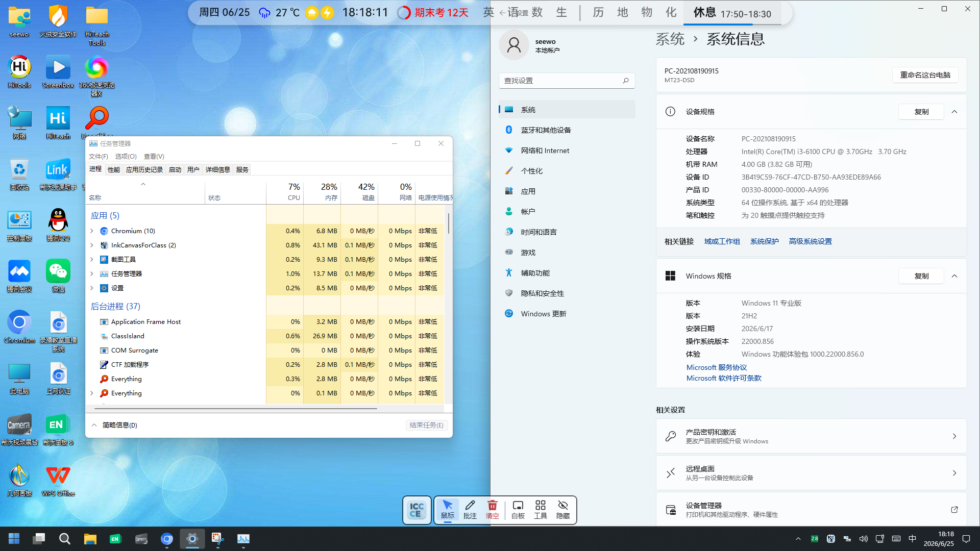Open 产品密钥和激活 settings
980x551 pixels.
tap(811, 436)
